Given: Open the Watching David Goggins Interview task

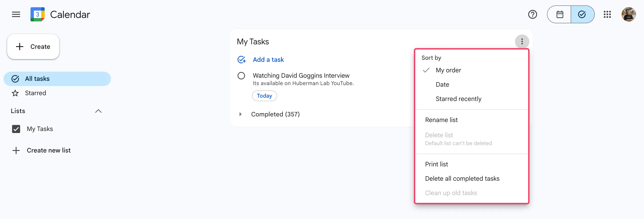Looking at the screenshot, I should click(x=301, y=75).
